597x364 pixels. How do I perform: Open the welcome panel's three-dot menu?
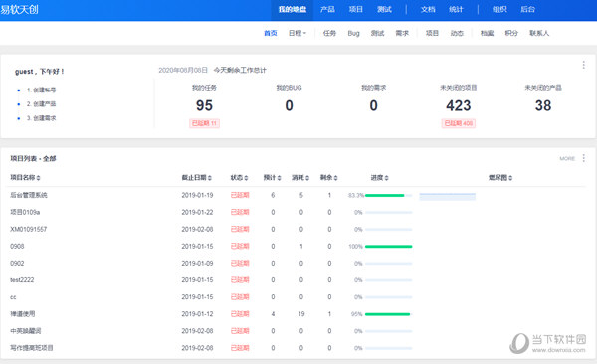click(583, 65)
